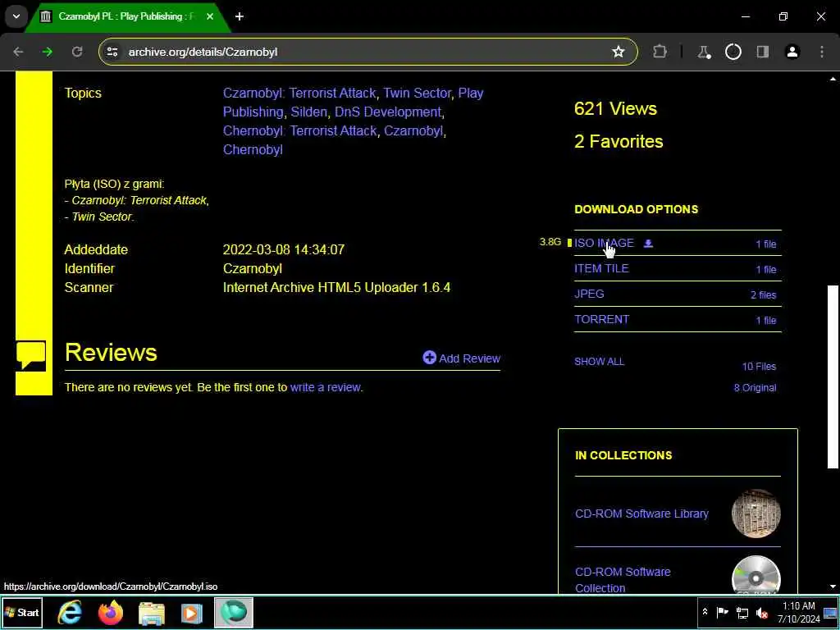Open the extensions puzzle icon
840x630 pixels.
click(660, 52)
